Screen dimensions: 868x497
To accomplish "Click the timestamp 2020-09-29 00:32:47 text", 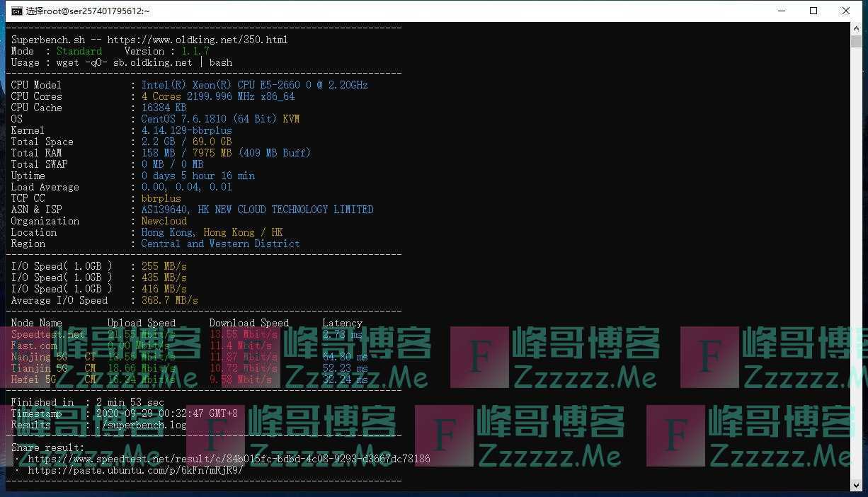I will point(166,413).
